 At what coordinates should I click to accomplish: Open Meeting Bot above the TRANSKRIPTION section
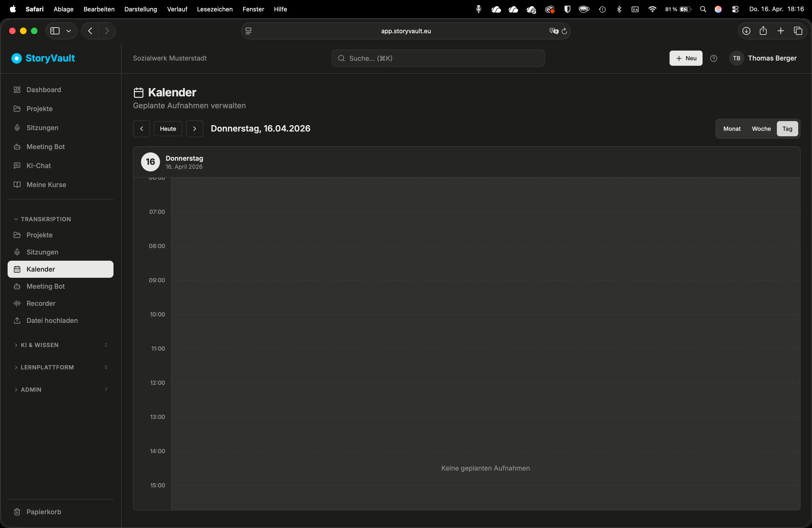pos(60,147)
